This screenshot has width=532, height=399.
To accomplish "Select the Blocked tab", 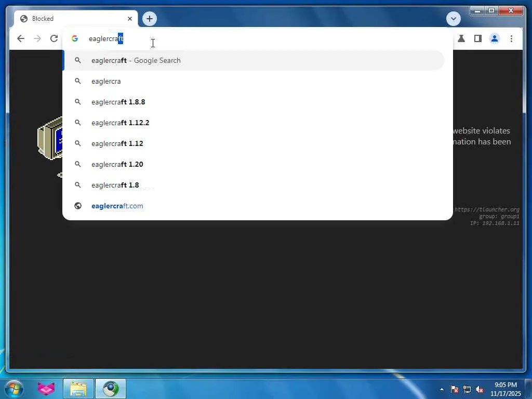I will tap(76, 19).
